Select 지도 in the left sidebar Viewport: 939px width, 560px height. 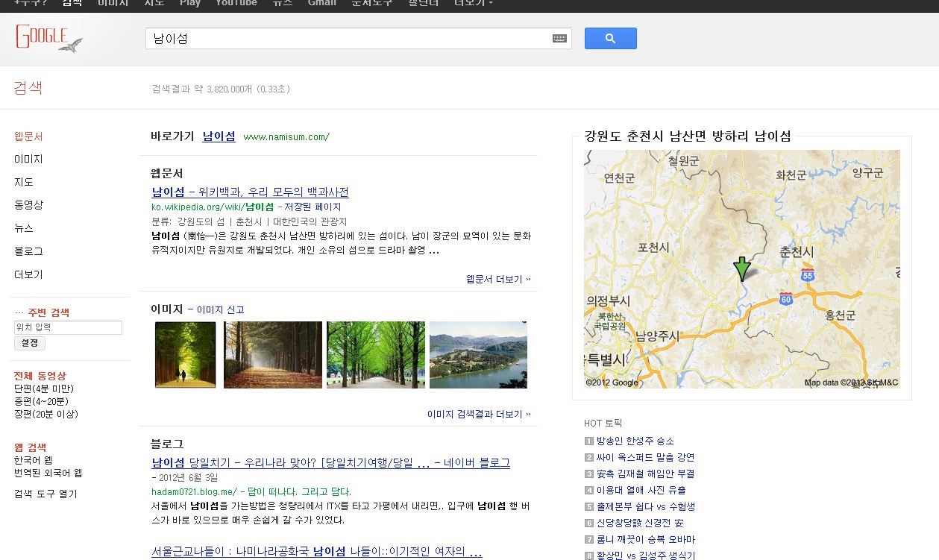[24, 182]
